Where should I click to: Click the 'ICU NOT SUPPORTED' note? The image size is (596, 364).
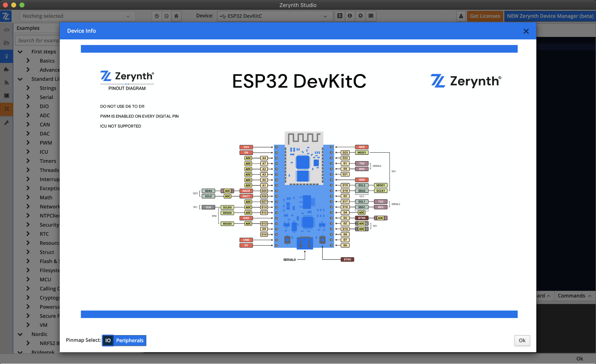120,126
